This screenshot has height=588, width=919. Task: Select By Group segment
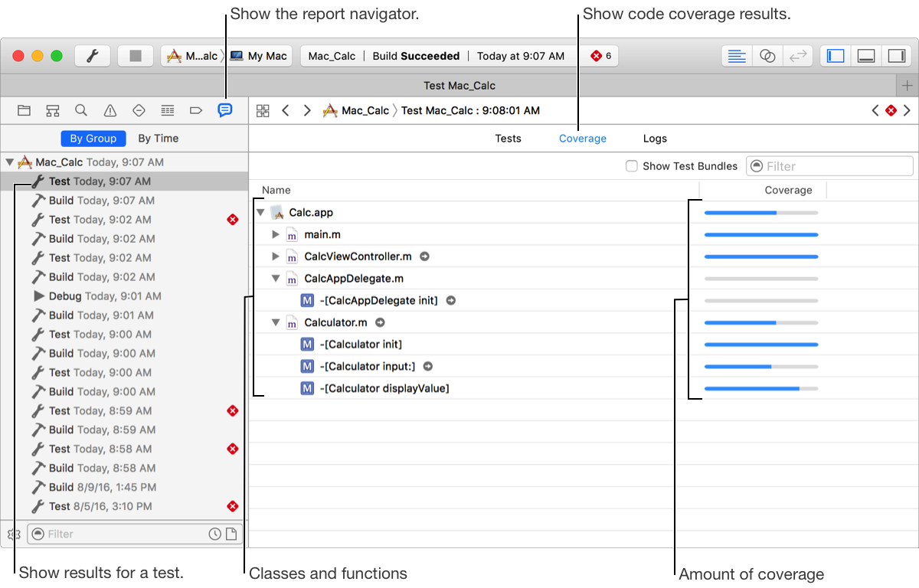point(93,139)
